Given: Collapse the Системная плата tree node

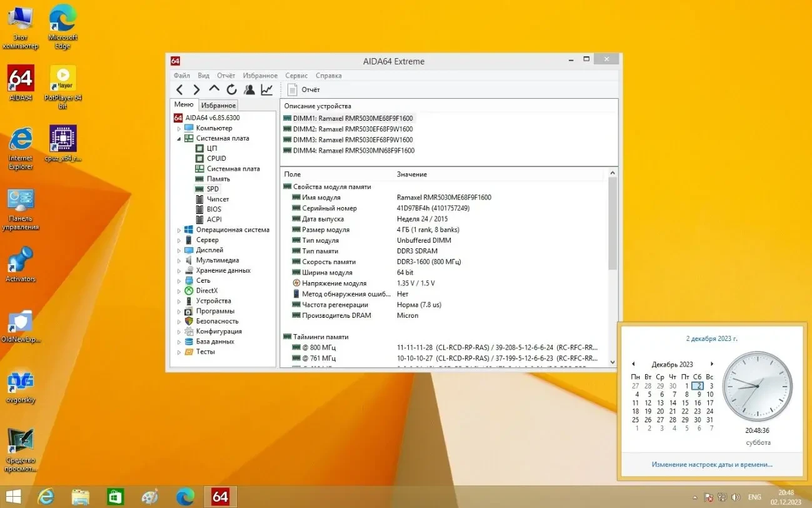Looking at the screenshot, I should 179,138.
